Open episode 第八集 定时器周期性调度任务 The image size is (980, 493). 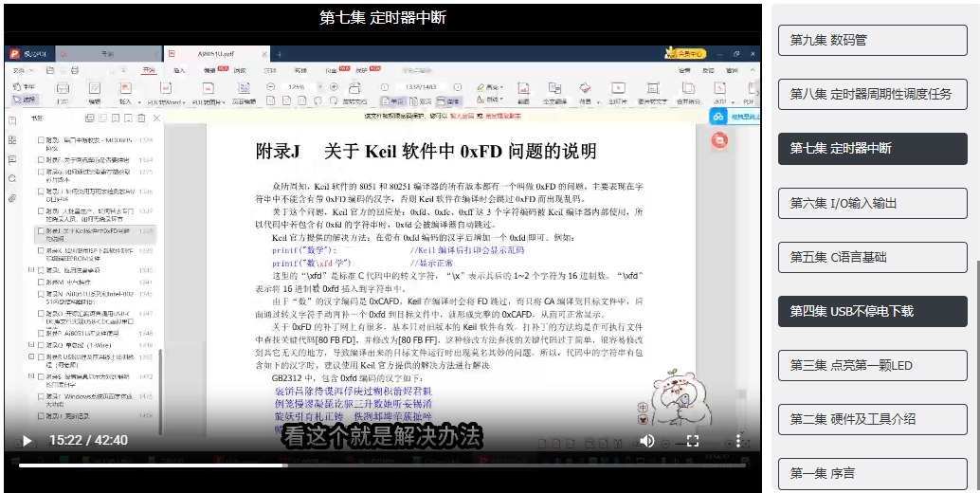coord(873,95)
